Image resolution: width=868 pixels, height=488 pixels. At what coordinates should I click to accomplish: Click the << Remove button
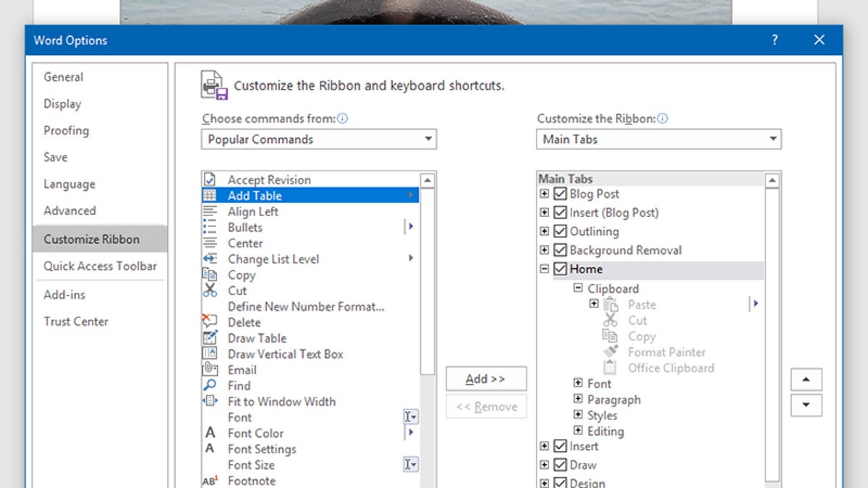pos(486,407)
